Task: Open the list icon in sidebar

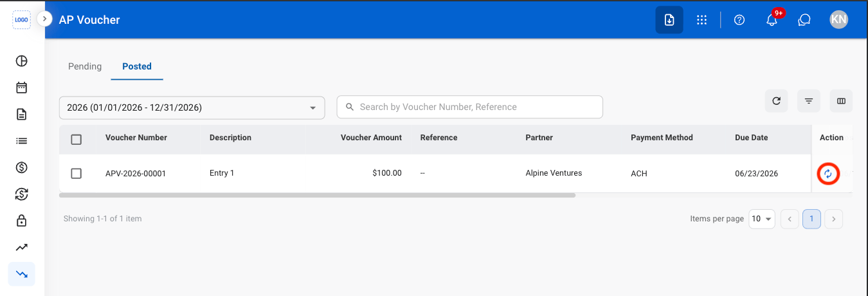Action: pyautogui.click(x=22, y=141)
